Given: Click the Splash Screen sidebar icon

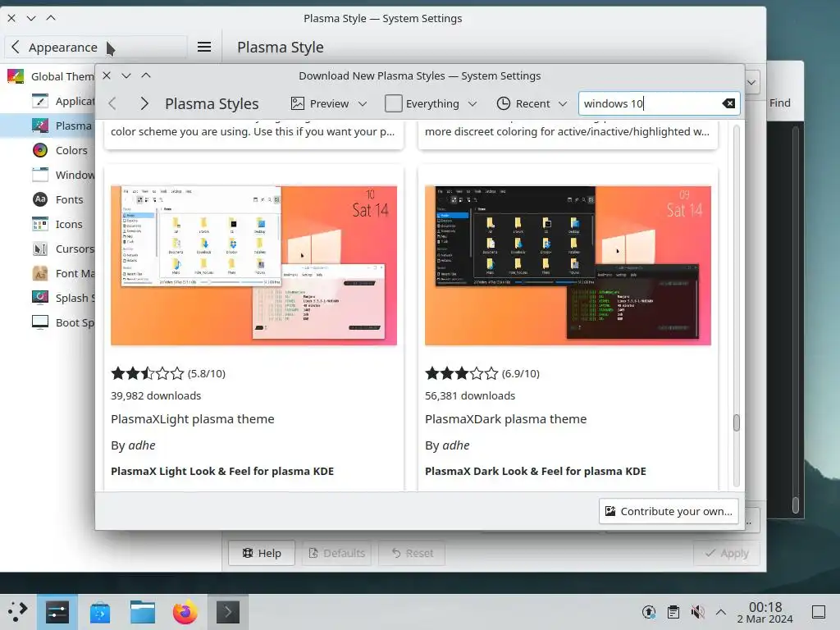Looking at the screenshot, I should pos(40,297).
